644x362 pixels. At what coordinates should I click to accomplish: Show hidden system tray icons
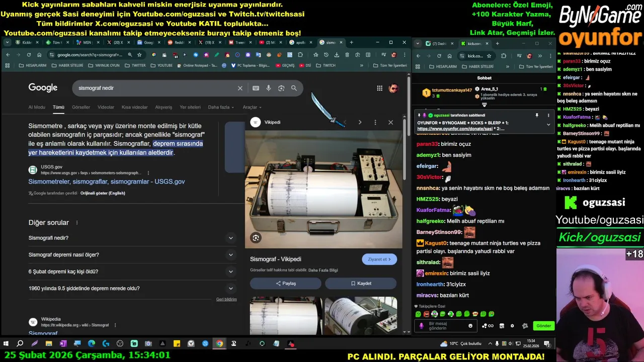(490, 344)
